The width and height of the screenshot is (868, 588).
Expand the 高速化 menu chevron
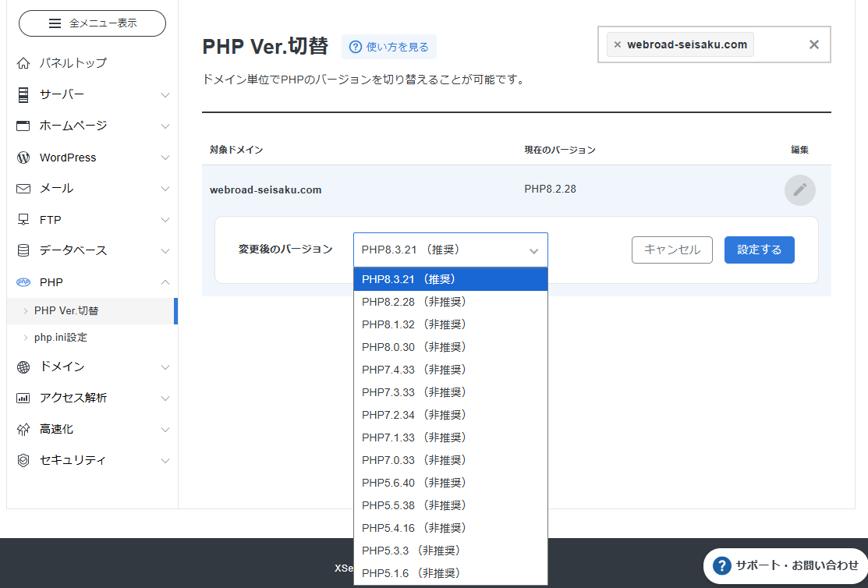pos(165,430)
